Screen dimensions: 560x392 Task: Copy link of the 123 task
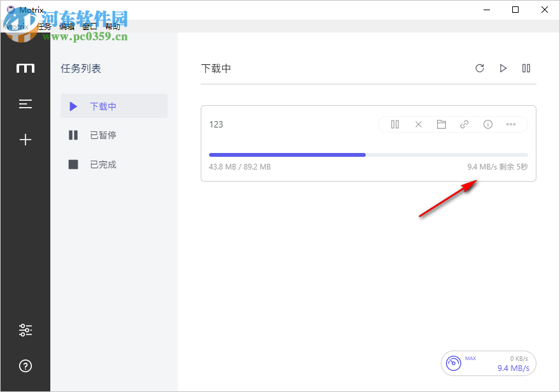tap(464, 124)
